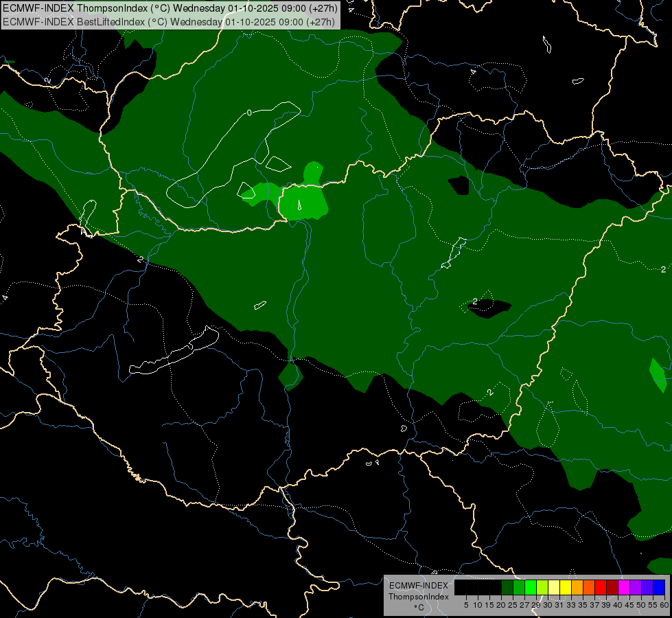Select the medium green 25-27 legend swatch
The width and height of the screenshot is (672, 618).
click(519, 587)
